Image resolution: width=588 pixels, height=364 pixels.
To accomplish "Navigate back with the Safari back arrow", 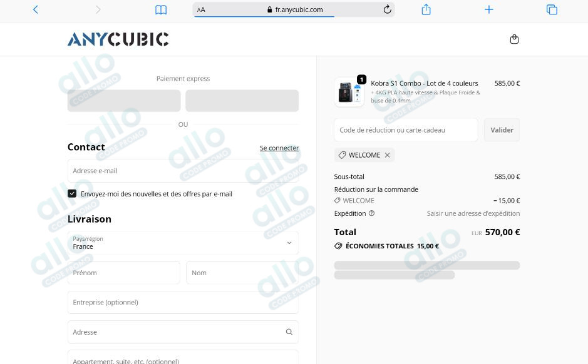I will point(35,9).
